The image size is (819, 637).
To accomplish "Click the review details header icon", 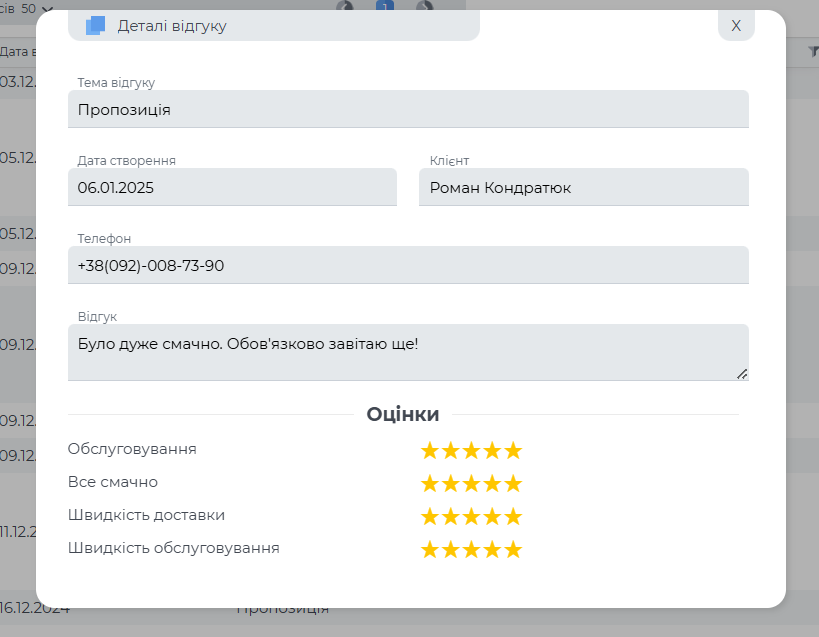I will click(x=95, y=26).
